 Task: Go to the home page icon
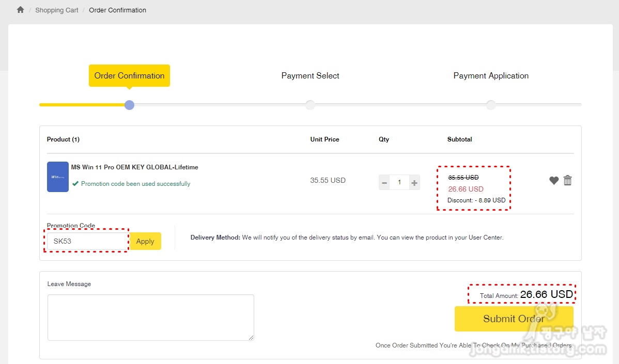[x=21, y=10]
